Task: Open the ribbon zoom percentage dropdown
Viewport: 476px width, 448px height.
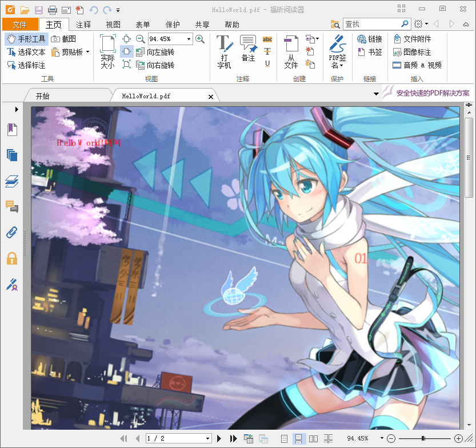Action: click(x=189, y=39)
